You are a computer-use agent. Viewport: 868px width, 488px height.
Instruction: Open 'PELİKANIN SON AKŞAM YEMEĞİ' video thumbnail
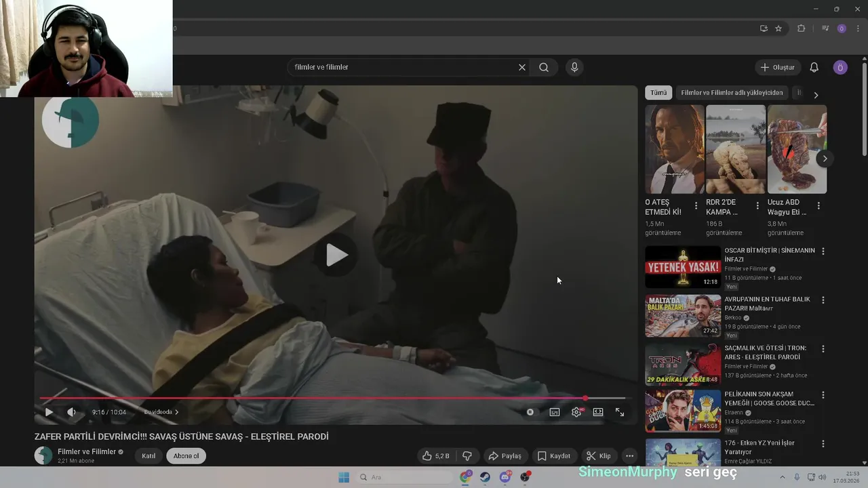(683, 411)
